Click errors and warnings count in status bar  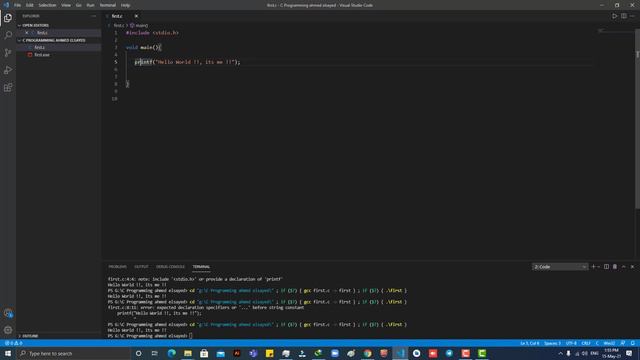[14, 343]
